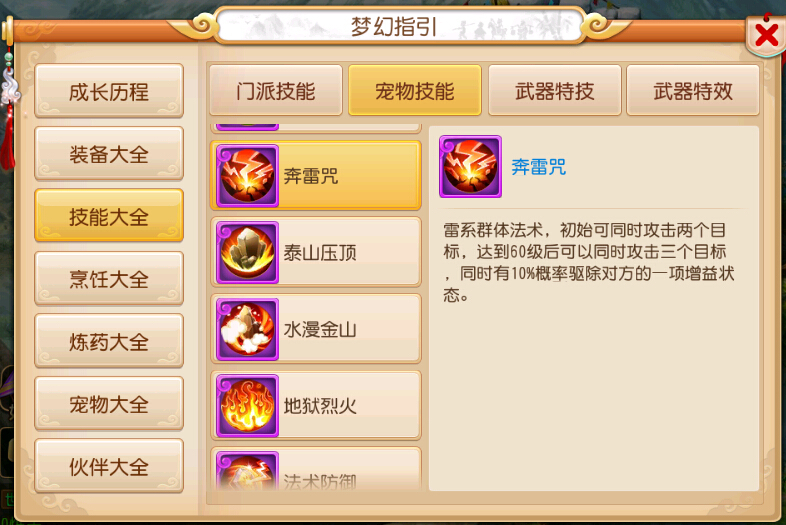Viewport: 786px width, 525px height.
Task: Select the 技能大全 sidebar button
Action: 109,216
